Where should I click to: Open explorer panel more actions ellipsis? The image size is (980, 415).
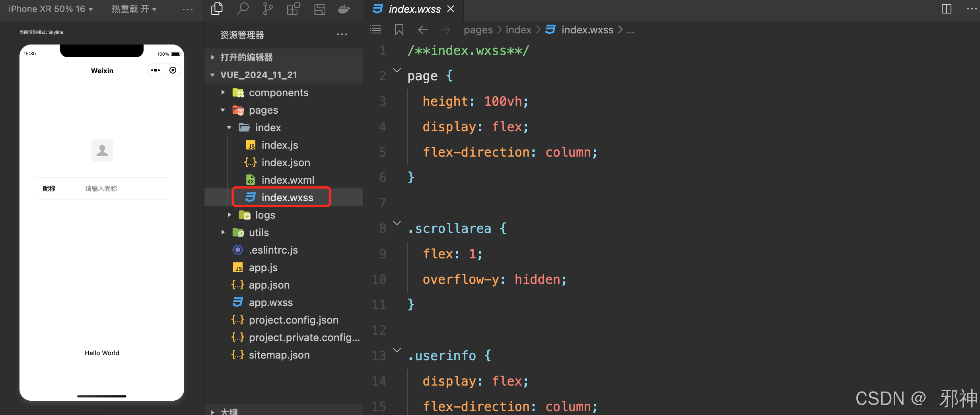pos(342,35)
